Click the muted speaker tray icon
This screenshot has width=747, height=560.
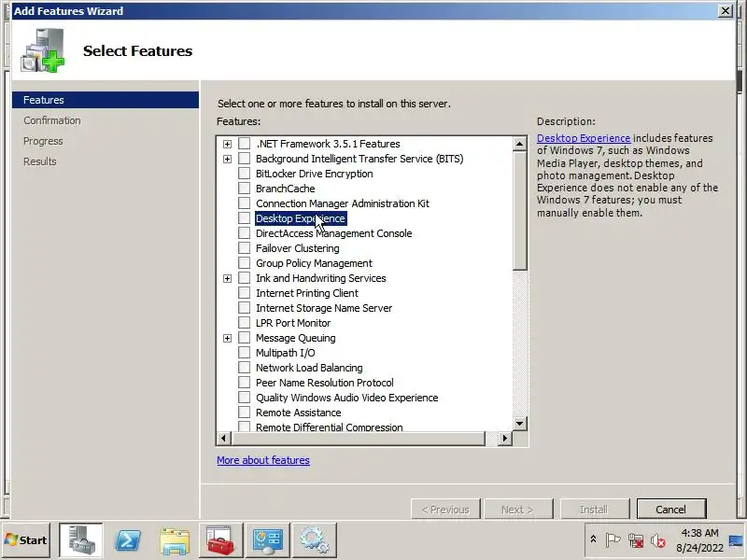[658, 540]
